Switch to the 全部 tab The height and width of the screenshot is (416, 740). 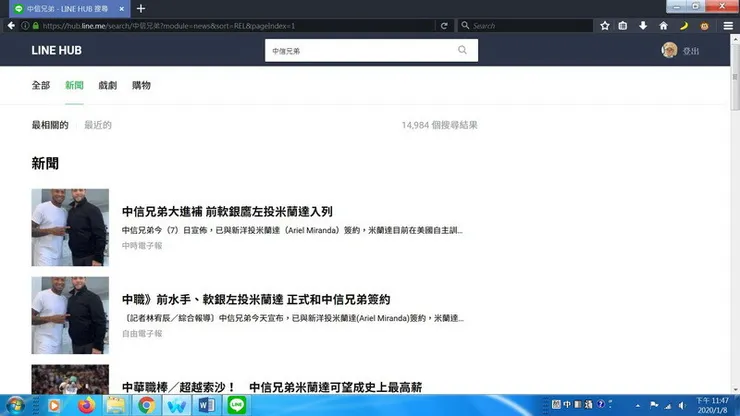coord(41,85)
